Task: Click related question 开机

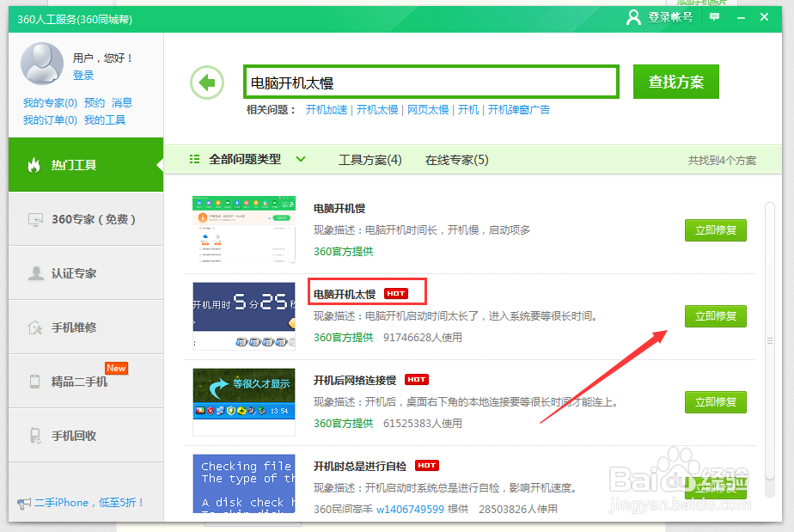Action: pyautogui.click(x=468, y=110)
